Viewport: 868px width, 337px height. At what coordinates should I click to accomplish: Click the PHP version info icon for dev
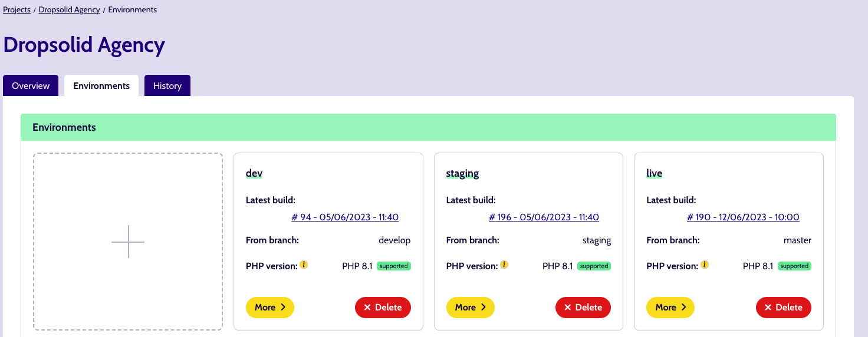click(x=304, y=265)
